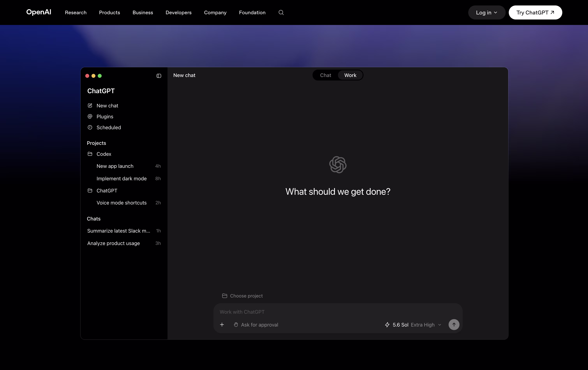This screenshot has width=588, height=370.
Task: Open the 5.6 Sol Extra High model dropdown
Action: coord(413,325)
